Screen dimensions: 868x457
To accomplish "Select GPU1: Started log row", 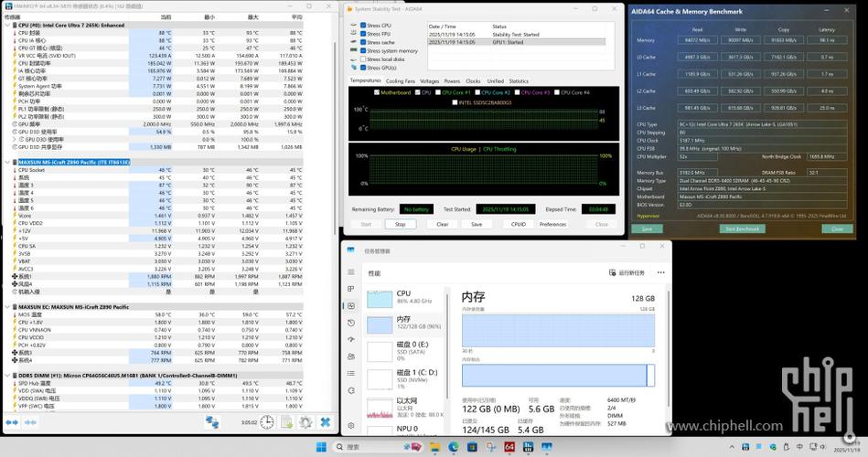I will click(517, 42).
